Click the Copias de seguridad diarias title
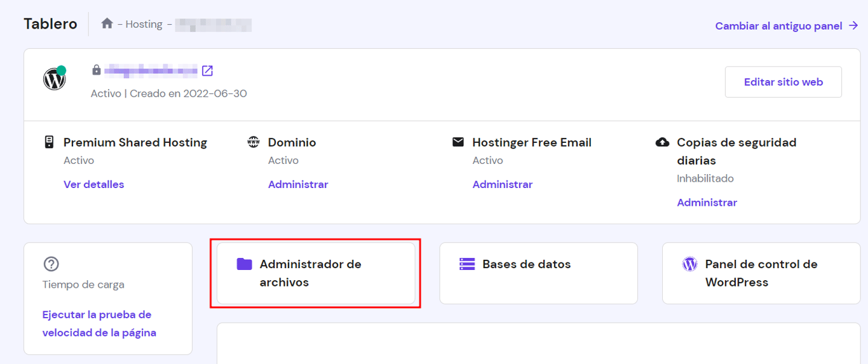Viewport: 868px width, 364px height. pos(736,151)
